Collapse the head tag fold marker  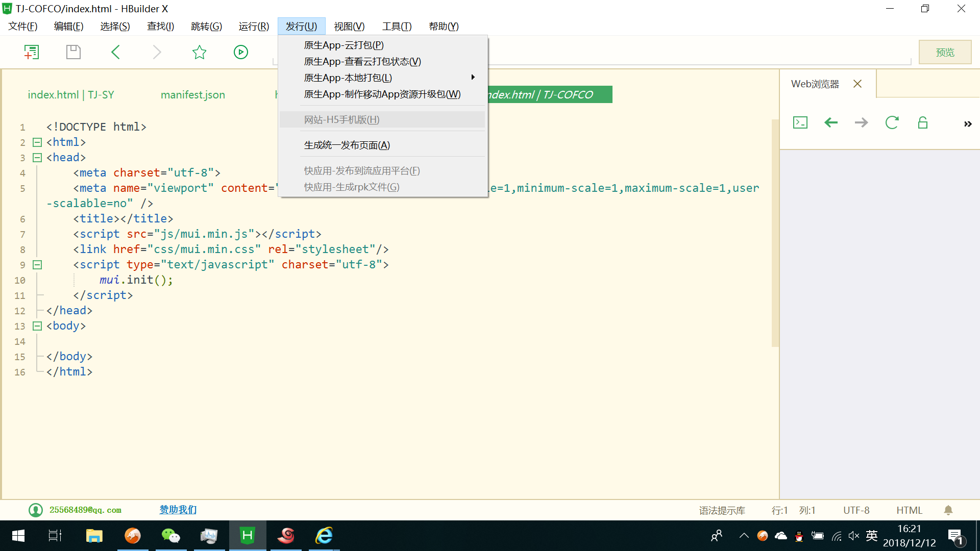point(37,158)
